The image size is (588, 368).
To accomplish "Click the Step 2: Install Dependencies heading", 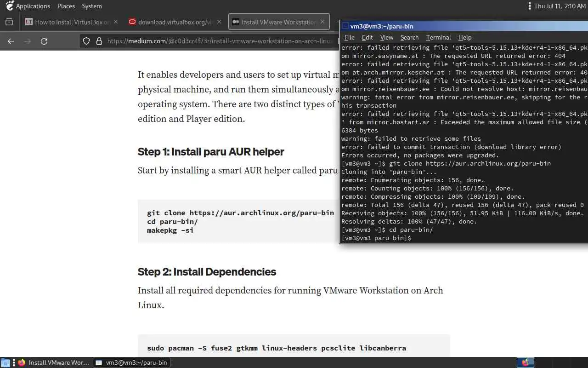I will click(207, 271).
